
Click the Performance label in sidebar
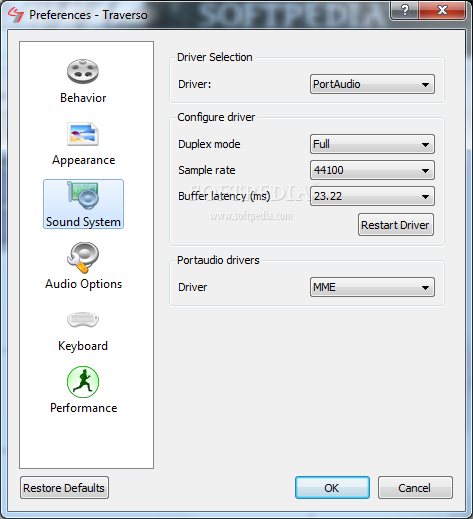(x=84, y=408)
